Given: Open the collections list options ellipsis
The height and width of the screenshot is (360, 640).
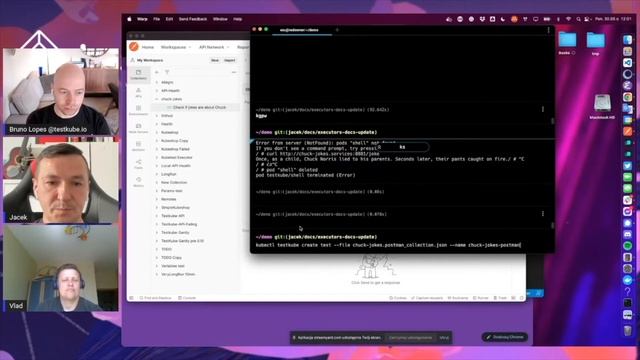Looking at the screenshot, I should click(234, 72).
